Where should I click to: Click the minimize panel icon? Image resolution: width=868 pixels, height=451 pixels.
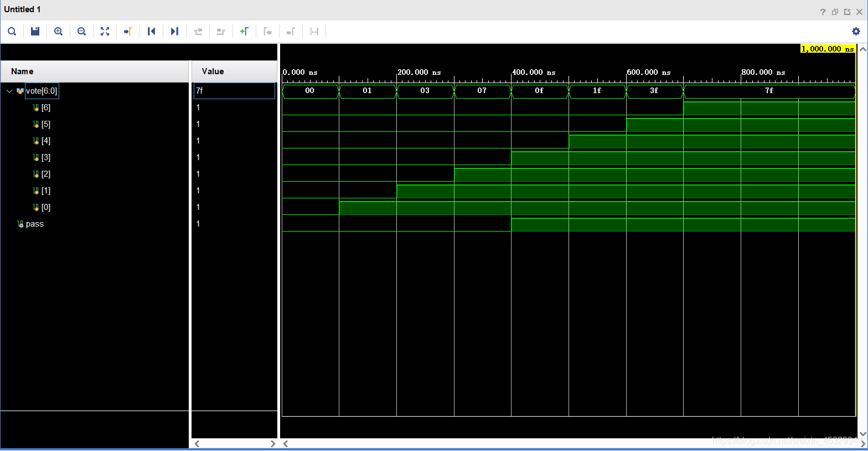(835, 12)
